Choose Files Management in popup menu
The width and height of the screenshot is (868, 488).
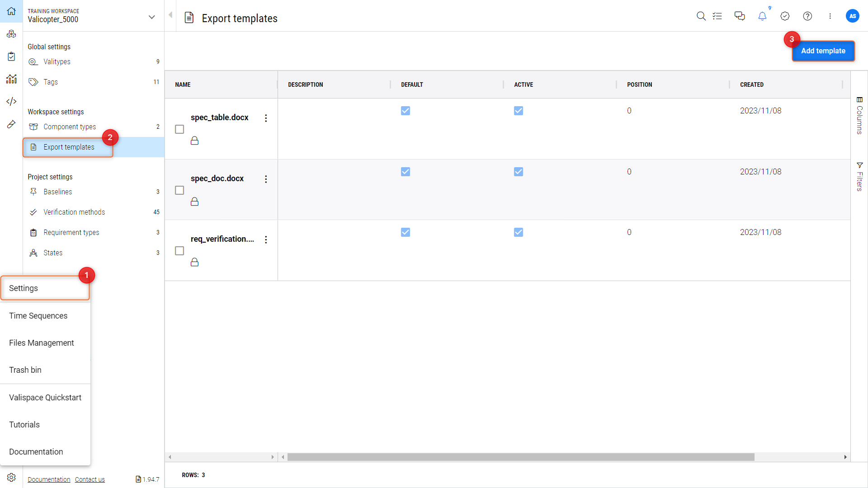point(45,343)
